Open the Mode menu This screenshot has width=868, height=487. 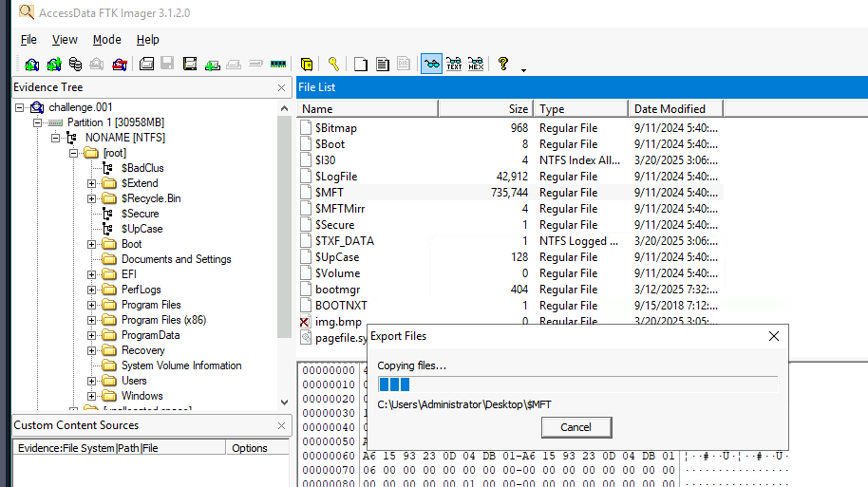(x=106, y=40)
